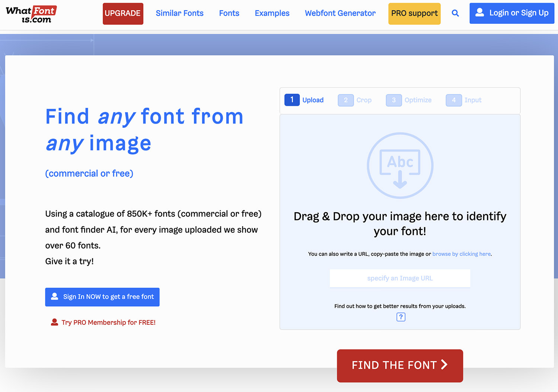Click the search magnifier icon
Screen dimensions: 558x392
coord(455,13)
